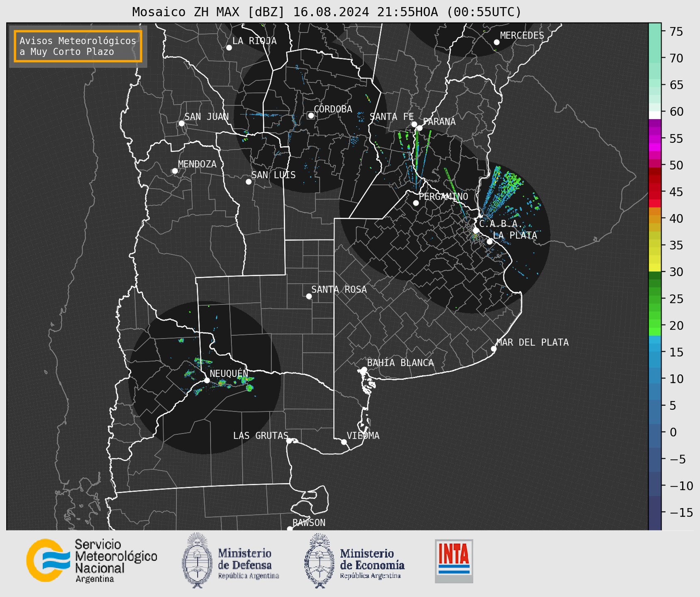Select the white marker dot for San Juan
The height and width of the screenshot is (597, 700).
pos(181,123)
